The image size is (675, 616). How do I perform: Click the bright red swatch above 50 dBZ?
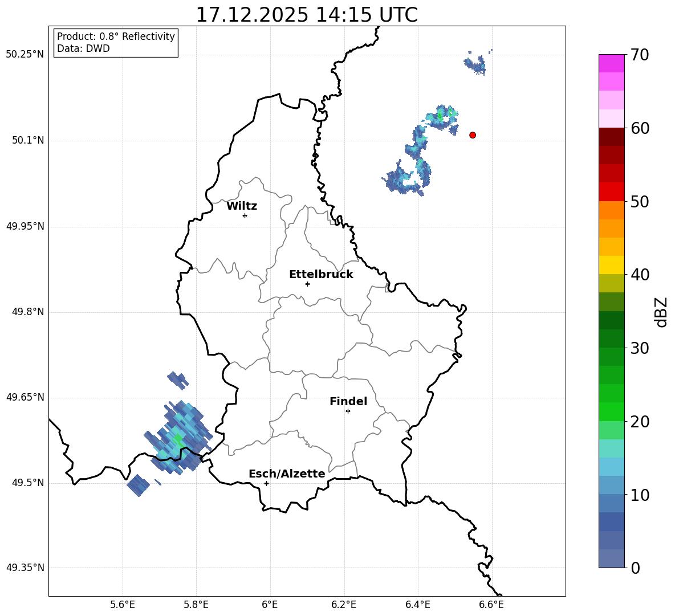point(611,191)
